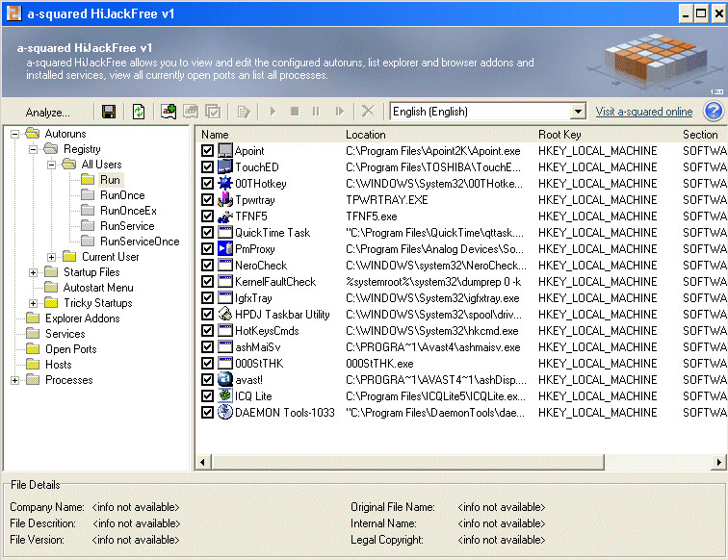This screenshot has height=560, width=728.
Task: Select the RunOnce tree item
Action: click(x=122, y=195)
